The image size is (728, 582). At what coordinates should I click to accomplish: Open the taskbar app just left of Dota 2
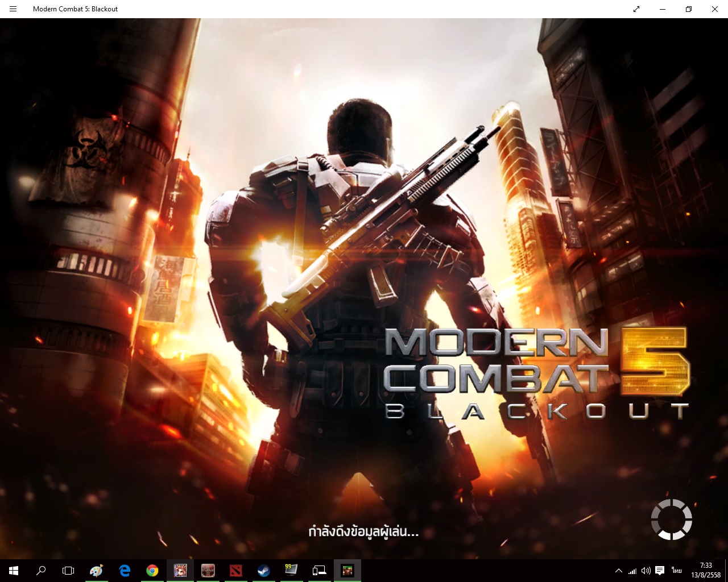tap(208, 571)
